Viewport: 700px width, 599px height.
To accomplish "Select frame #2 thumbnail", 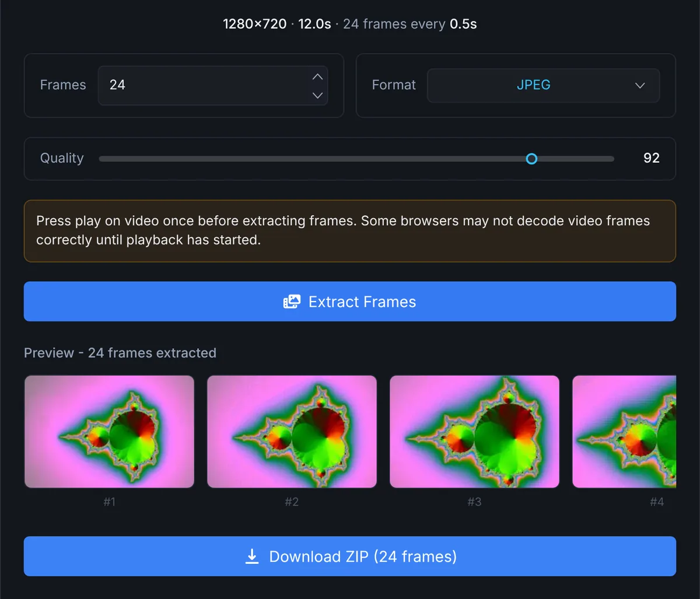I will (292, 432).
